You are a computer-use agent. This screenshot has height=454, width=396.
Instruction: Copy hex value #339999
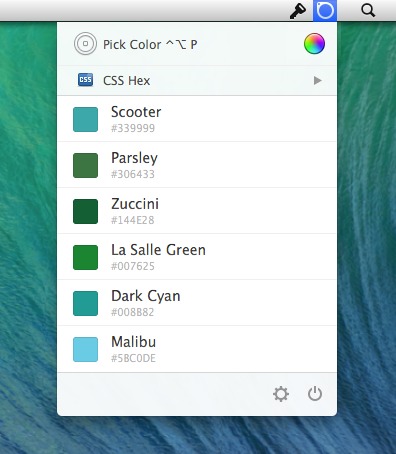pos(133,128)
